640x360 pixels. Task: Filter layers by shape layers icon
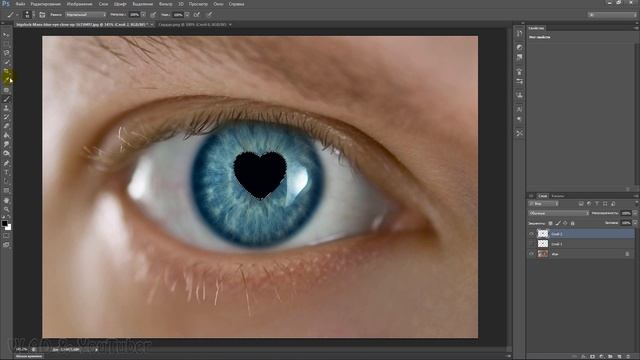pos(605,204)
